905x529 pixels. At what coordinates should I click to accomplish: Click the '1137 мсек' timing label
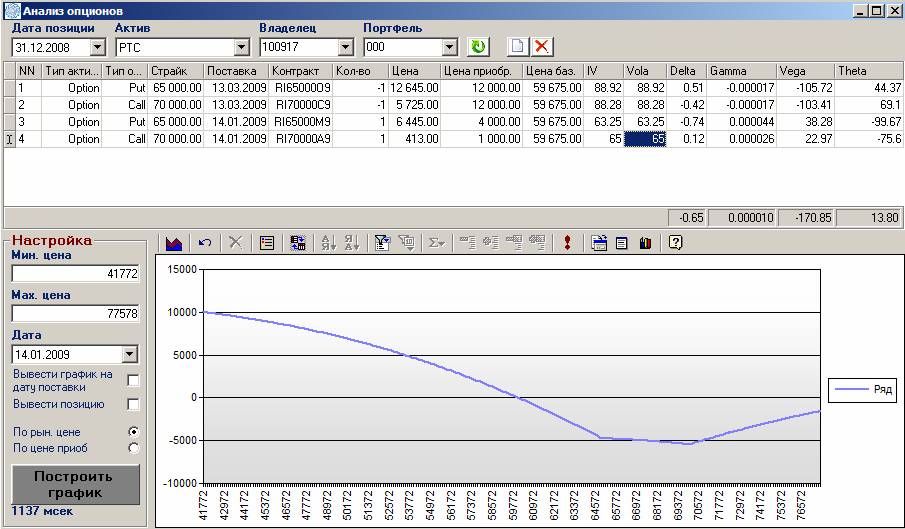(43, 511)
